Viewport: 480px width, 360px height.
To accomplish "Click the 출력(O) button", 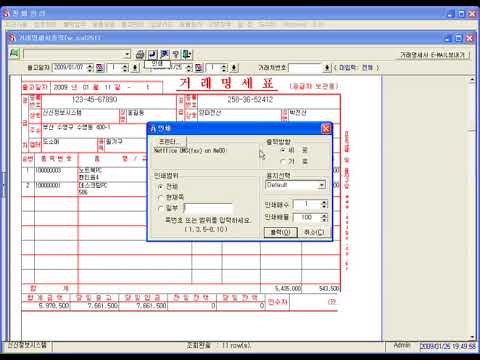I will [x=280, y=232].
